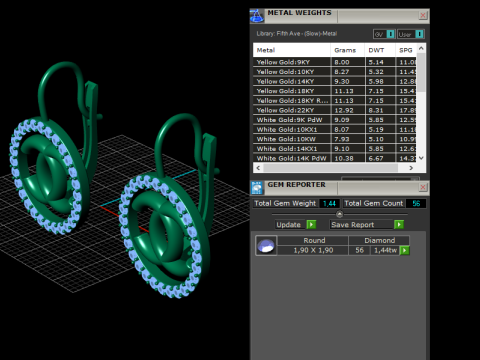The image size is (480, 360).
Task: Click the Round shape cell
Action: [314, 240]
